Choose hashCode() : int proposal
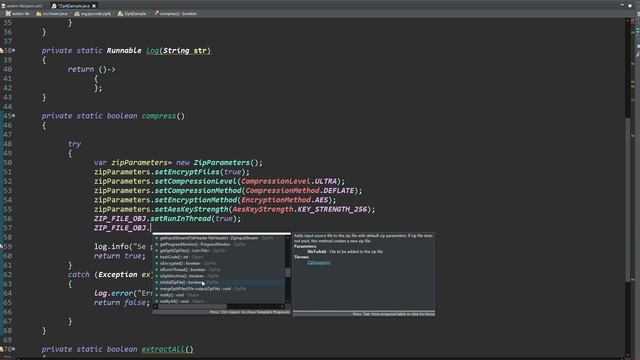The height and width of the screenshot is (360, 640). pos(220,257)
